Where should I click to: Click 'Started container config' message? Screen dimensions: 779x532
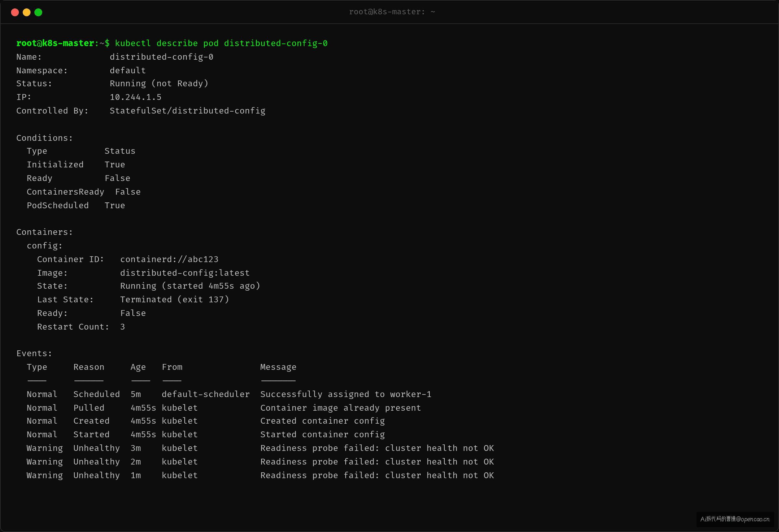tap(322, 434)
